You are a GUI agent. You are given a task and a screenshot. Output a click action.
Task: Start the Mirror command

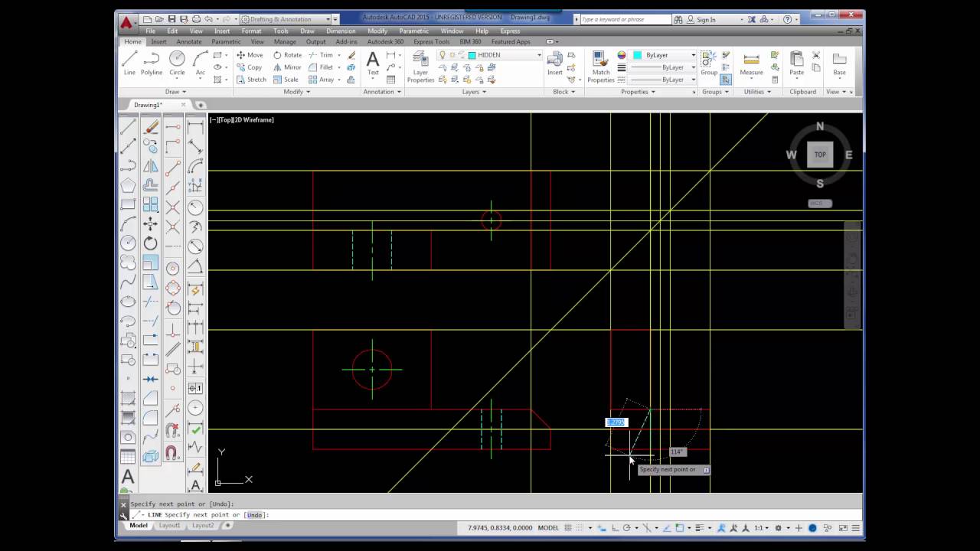(x=287, y=67)
